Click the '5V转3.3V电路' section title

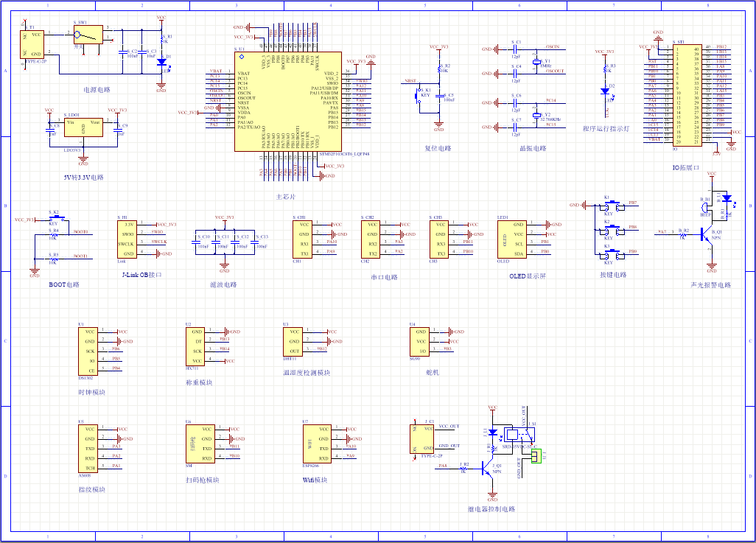[x=83, y=178]
